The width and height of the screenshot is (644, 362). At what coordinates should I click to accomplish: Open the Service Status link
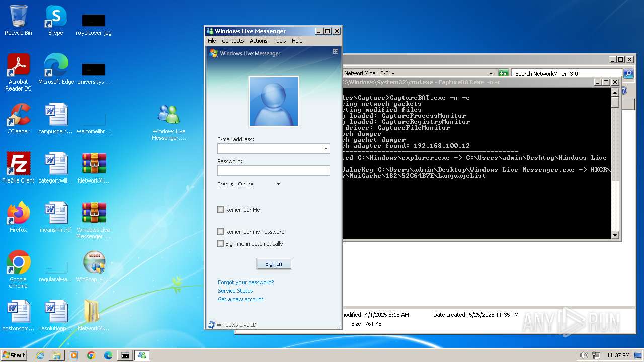pos(235,291)
